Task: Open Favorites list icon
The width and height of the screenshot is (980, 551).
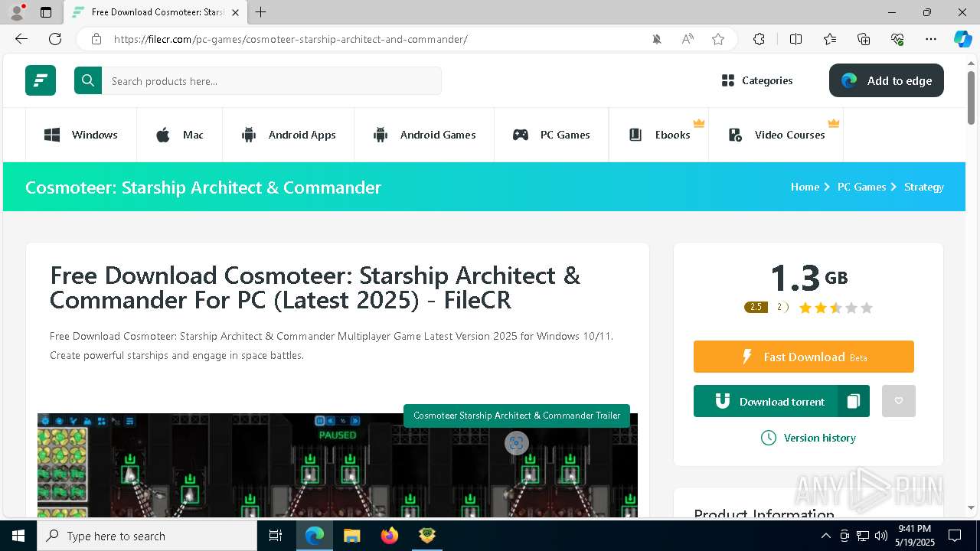Action: [830, 39]
